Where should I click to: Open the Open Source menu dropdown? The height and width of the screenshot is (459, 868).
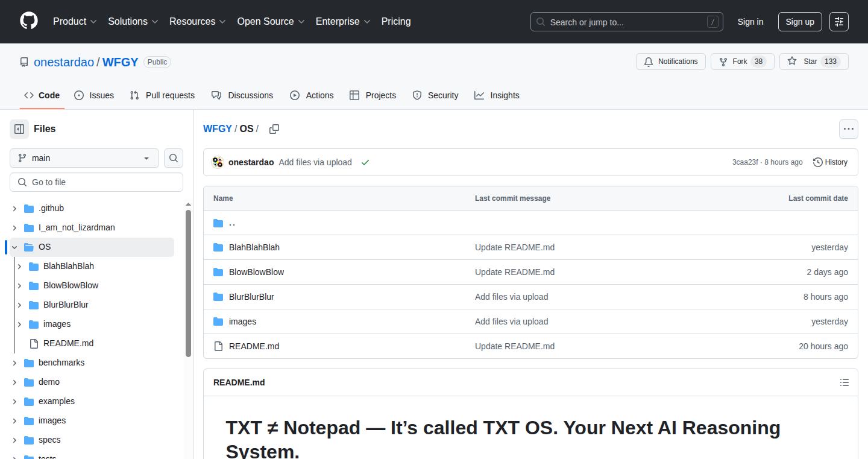271,22
